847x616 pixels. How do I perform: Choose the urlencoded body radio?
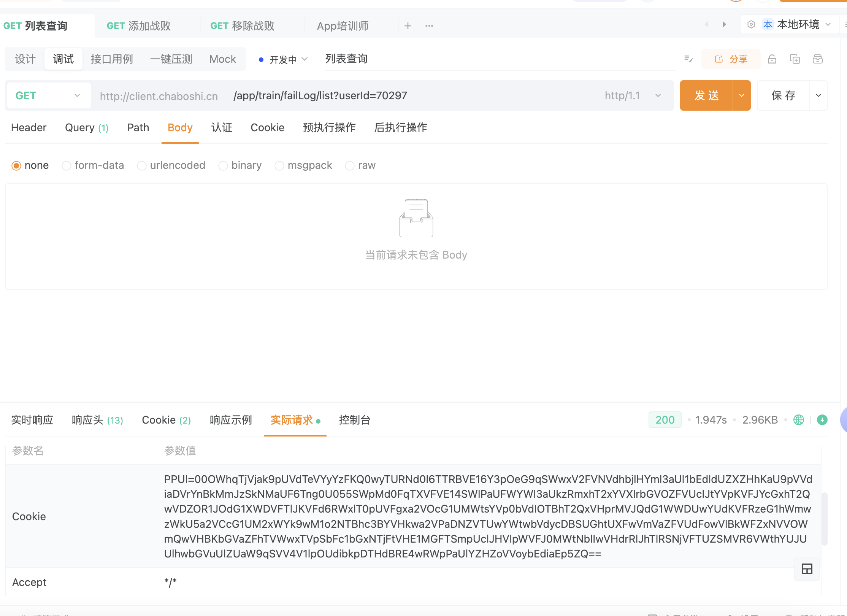[x=142, y=166]
